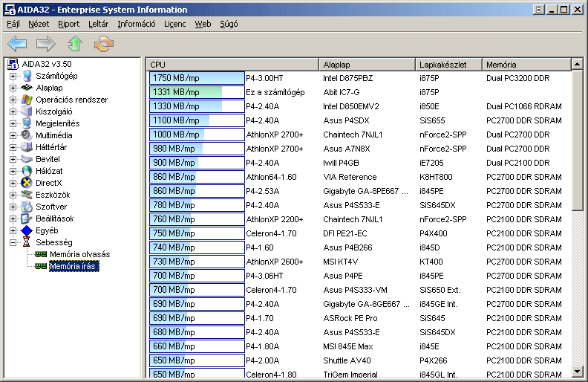Expand the Megjelenítés tree node
588x382 pixels.
pos(13,124)
